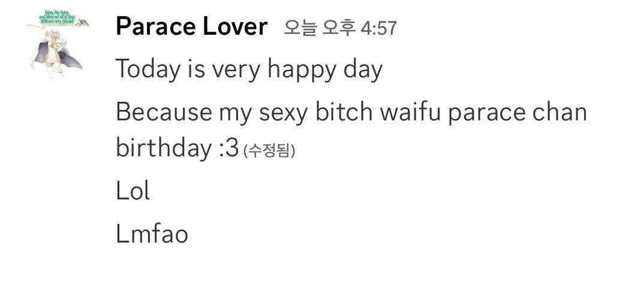Click the edited label (수정됨)
Viewport: 644px width, 297px height.
point(269,150)
